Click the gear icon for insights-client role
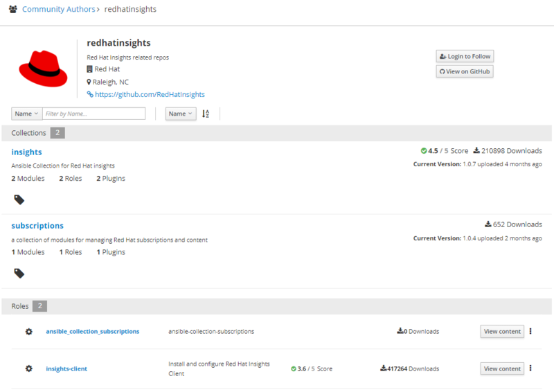 29,368
